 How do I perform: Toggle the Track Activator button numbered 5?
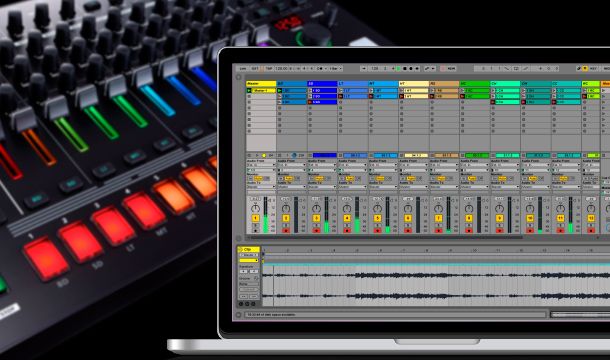[377, 218]
